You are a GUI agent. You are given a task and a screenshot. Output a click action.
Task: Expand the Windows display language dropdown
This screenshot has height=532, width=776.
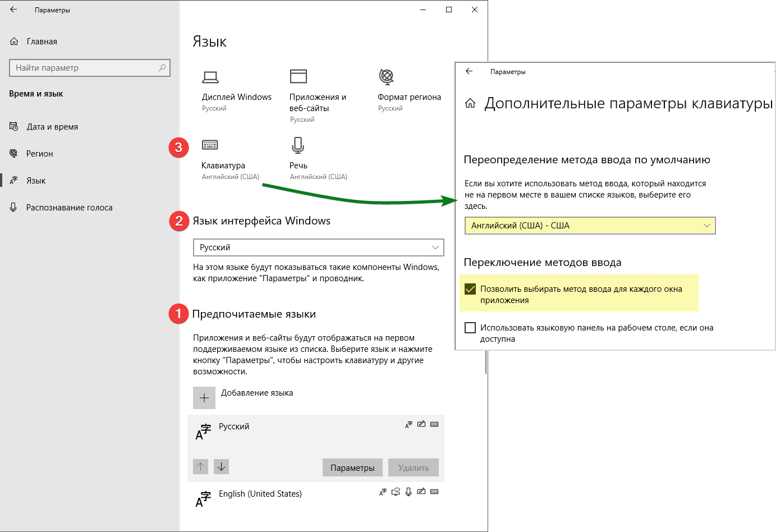318,247
